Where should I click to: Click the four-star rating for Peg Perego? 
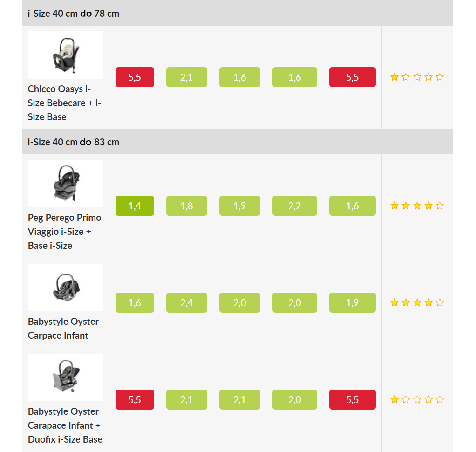(417, 206)
